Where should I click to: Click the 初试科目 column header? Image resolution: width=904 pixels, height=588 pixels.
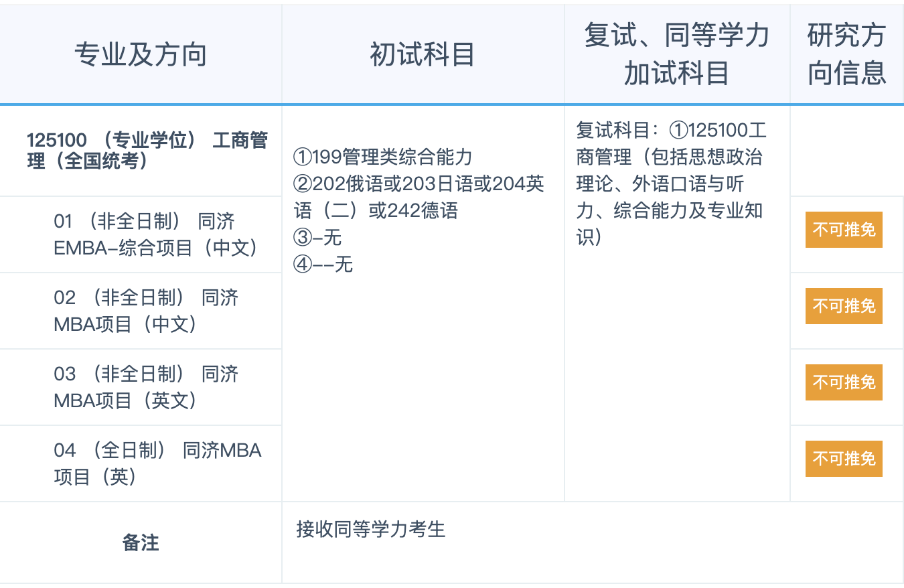422,55
